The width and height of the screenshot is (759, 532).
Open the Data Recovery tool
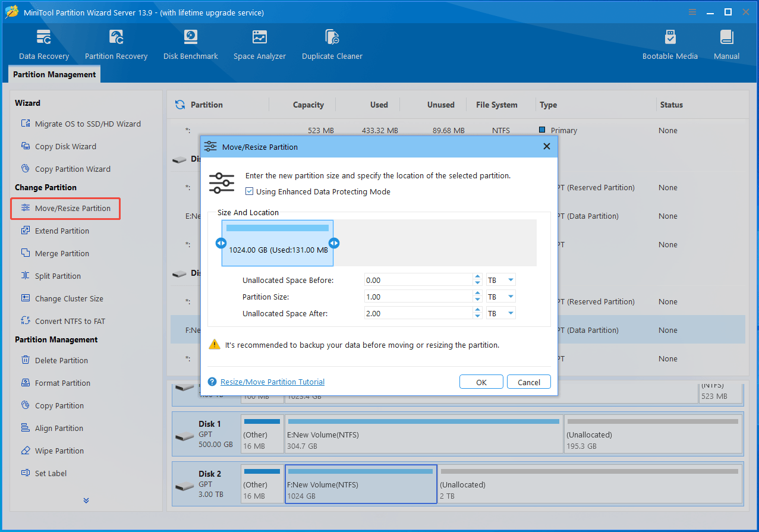click(44, 45)
